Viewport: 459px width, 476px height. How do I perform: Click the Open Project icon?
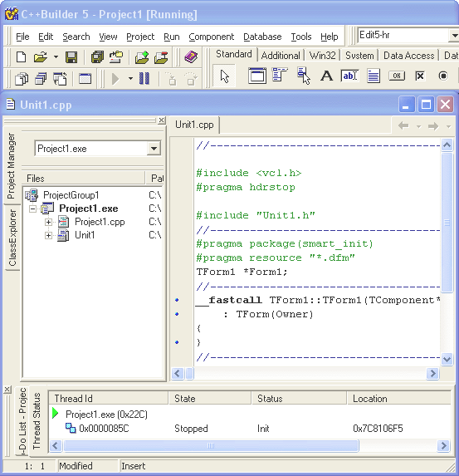116,57
